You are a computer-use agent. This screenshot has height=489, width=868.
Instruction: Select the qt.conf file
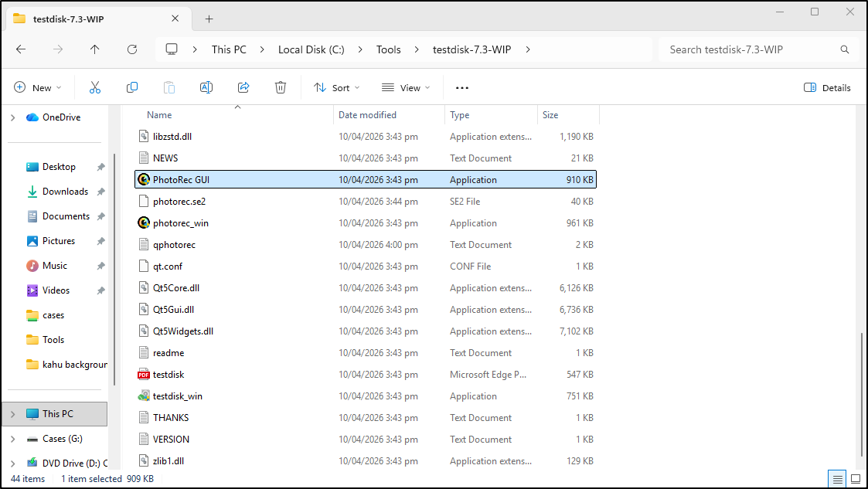366,266
